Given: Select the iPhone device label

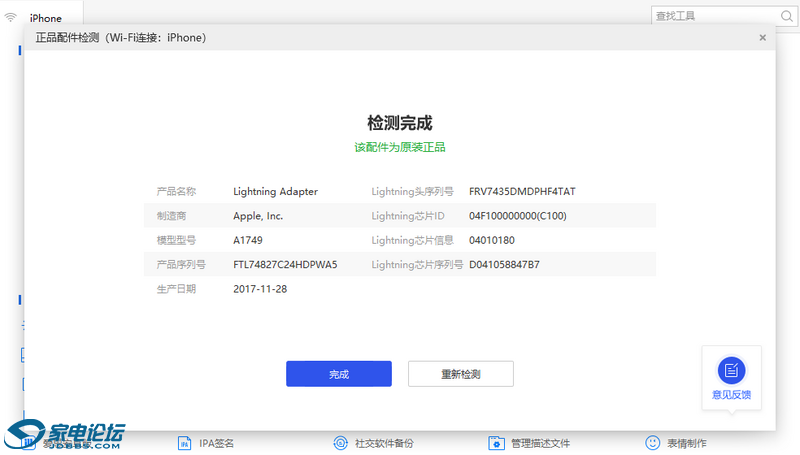Looking at the screenshot, I should pyautogui.click(x=45, y=18).
